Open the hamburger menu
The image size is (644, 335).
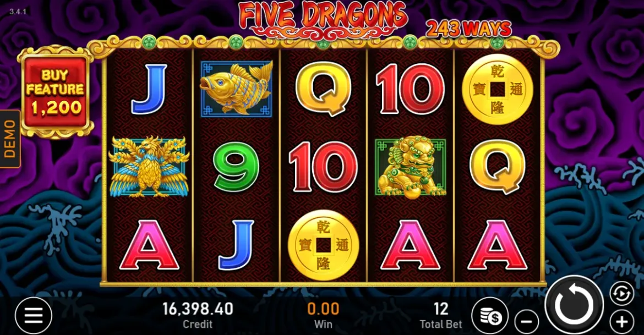(34, 315)
